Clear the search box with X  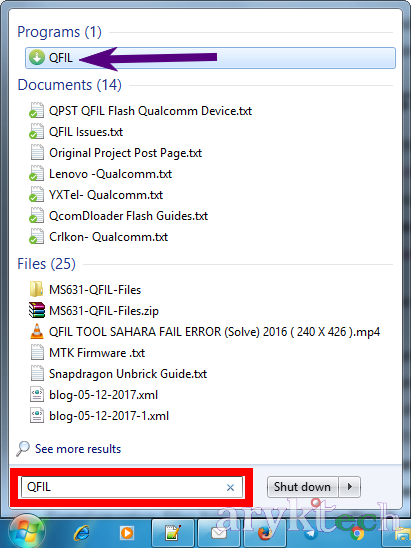tap(230, 487)
